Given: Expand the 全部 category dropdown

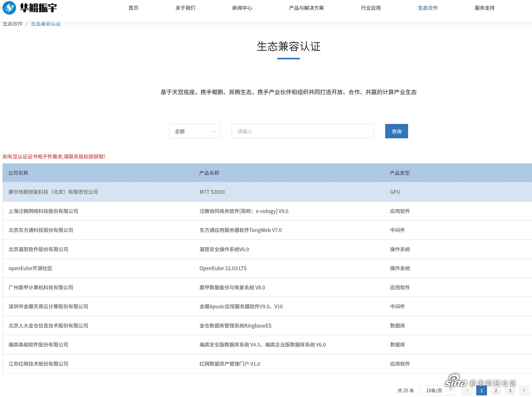Looking at the screenshot, I should click(195, 131).
